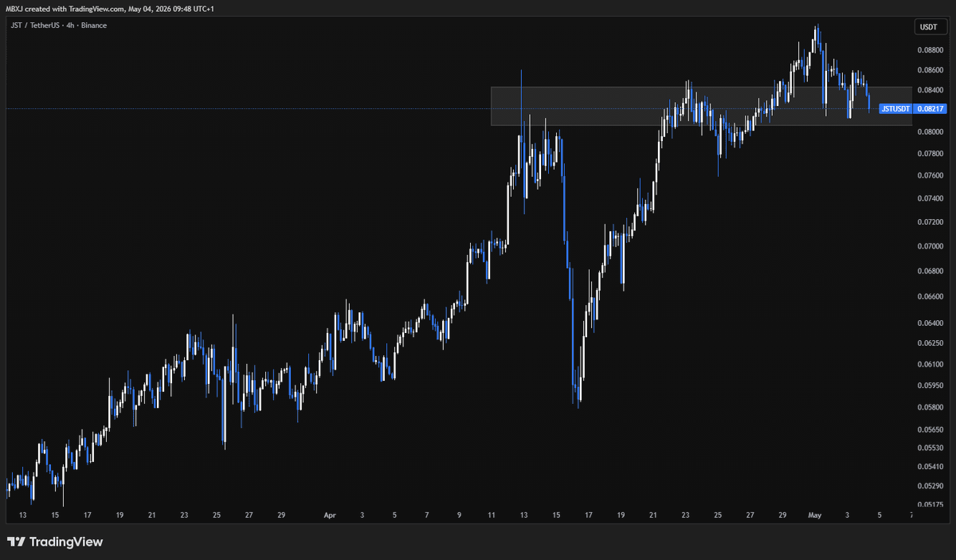Click the 9 date label on time axis
The image size is (956, 560).
[460, 515]
